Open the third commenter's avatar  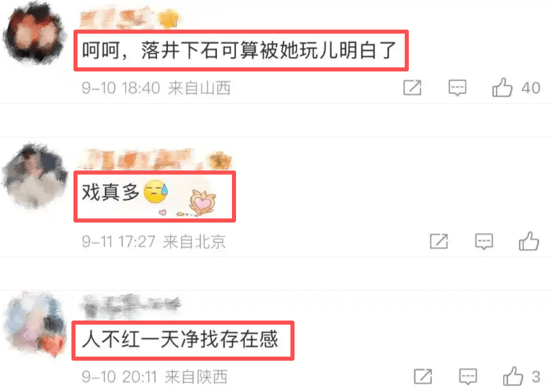click(35, 324)
